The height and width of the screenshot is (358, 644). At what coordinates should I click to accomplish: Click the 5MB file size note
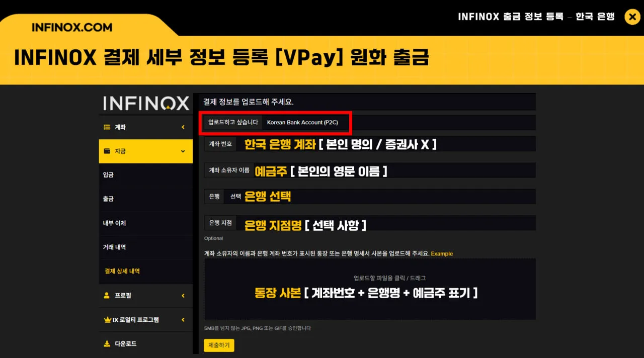click(x=258, y=328)
